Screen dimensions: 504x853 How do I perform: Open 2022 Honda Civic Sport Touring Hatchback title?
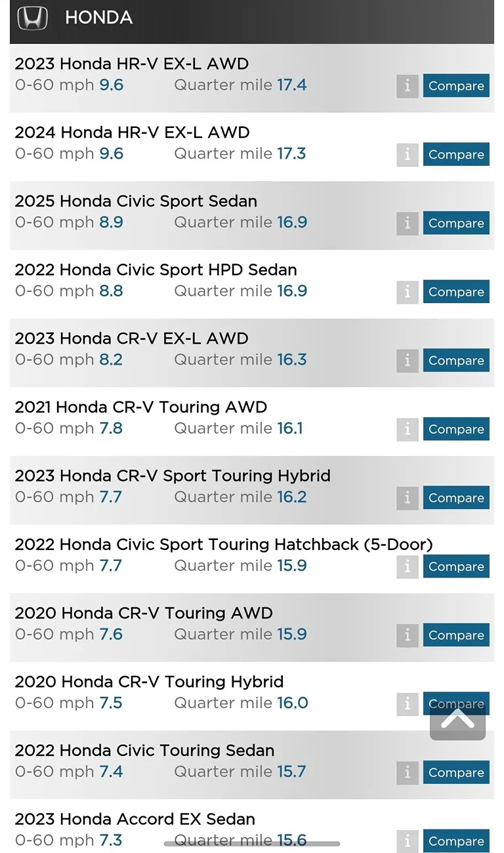[223, 544]
